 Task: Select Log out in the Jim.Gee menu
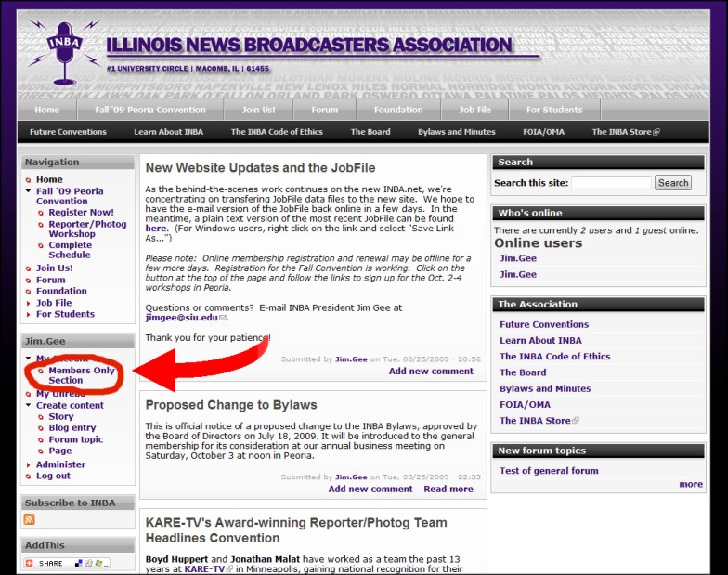[x=53, y=476]
